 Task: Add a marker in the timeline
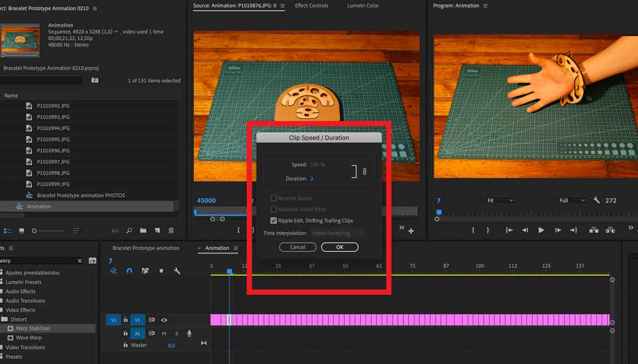161,271
